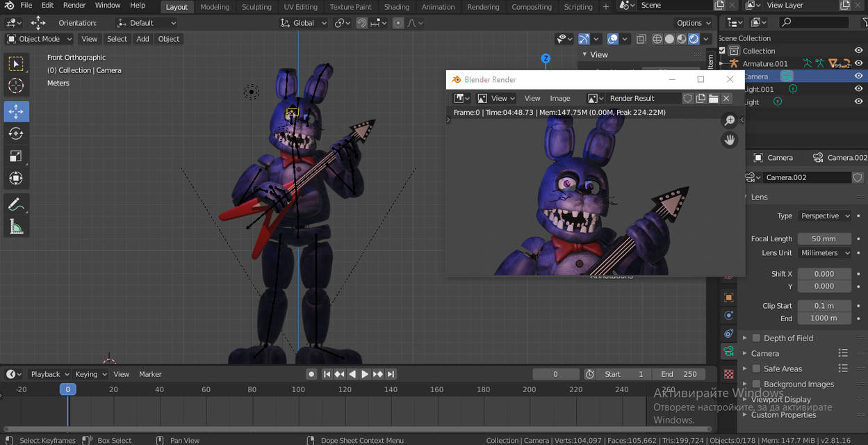Open the Global transform orientation dropdown
868x445 pixels.
point(304,23)
